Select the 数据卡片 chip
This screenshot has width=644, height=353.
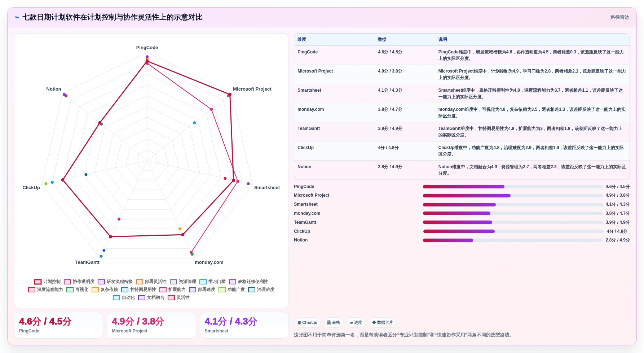point(383,323)
